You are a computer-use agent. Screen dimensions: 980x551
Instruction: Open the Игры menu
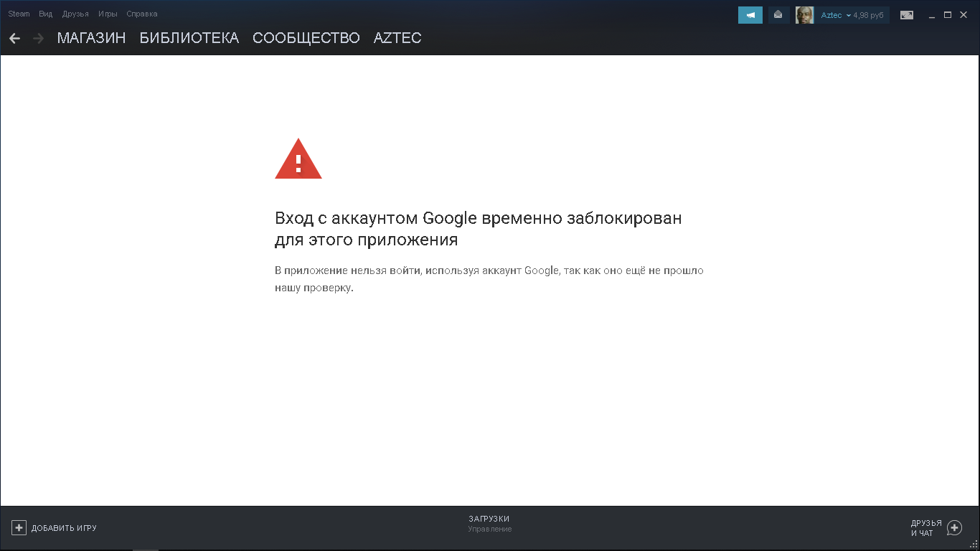[x=108, y=14]
